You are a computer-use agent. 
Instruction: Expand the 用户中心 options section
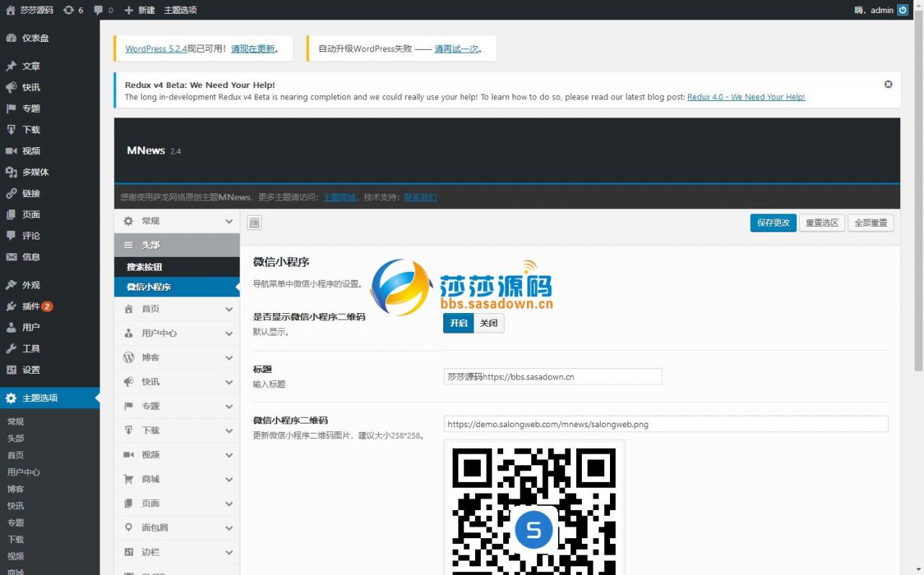[177, 333]
